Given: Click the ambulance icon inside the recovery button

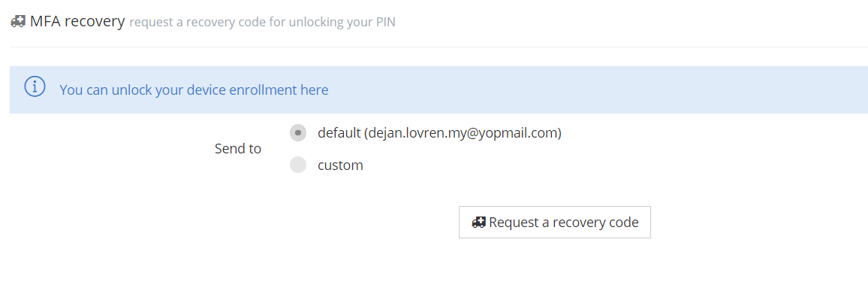Looking at the screenshot, I should (478, 222).
